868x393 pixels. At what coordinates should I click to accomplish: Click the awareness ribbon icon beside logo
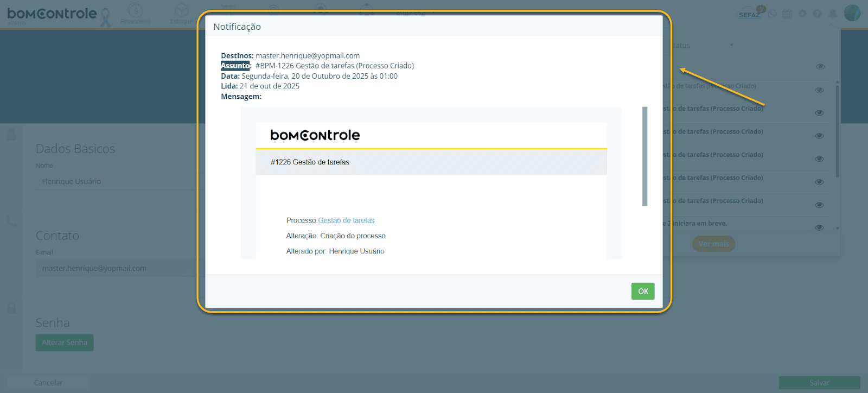(x=106, y=17)
